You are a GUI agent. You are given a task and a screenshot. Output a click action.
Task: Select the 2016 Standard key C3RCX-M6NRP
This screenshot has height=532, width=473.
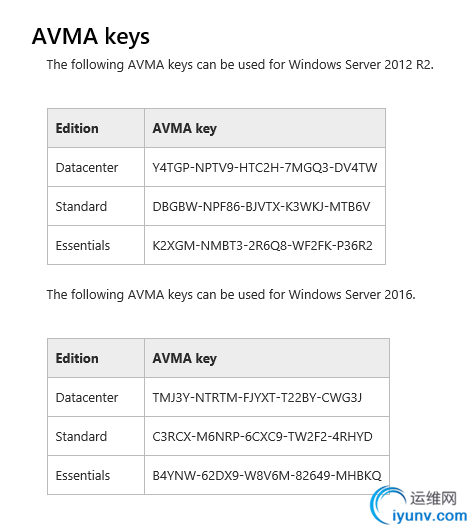point(263,436)
